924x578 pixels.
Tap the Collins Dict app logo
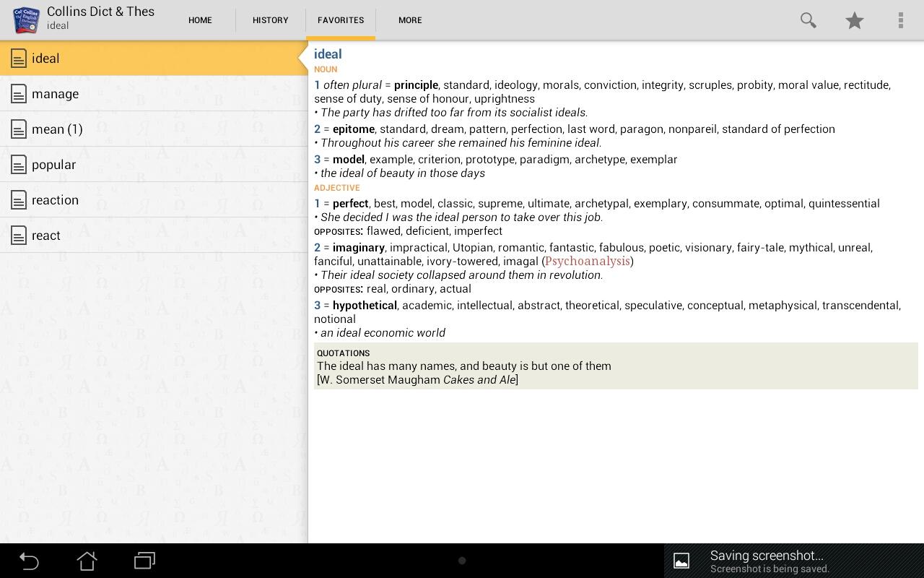pyautogui.click(x=27, y=20)
